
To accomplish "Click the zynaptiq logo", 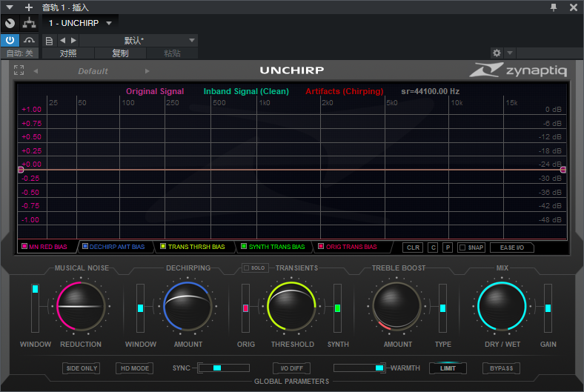I will coord(519,70).
